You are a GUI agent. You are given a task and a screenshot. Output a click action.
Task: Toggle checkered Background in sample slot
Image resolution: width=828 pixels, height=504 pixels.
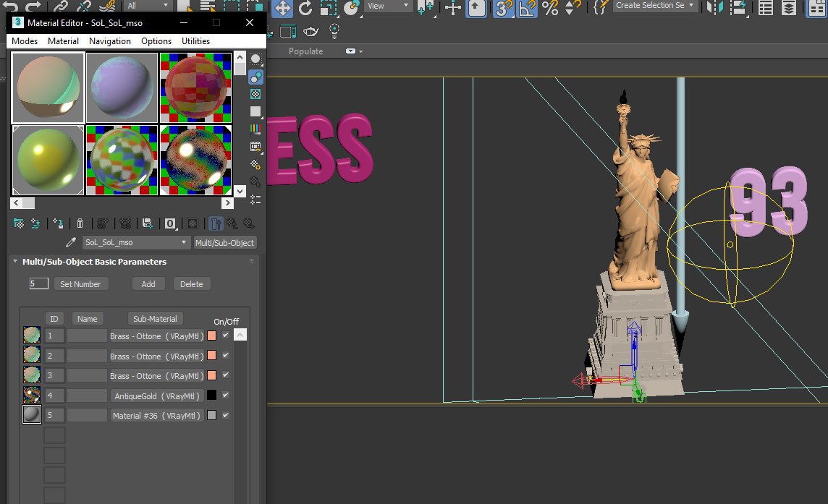[255, 94]
